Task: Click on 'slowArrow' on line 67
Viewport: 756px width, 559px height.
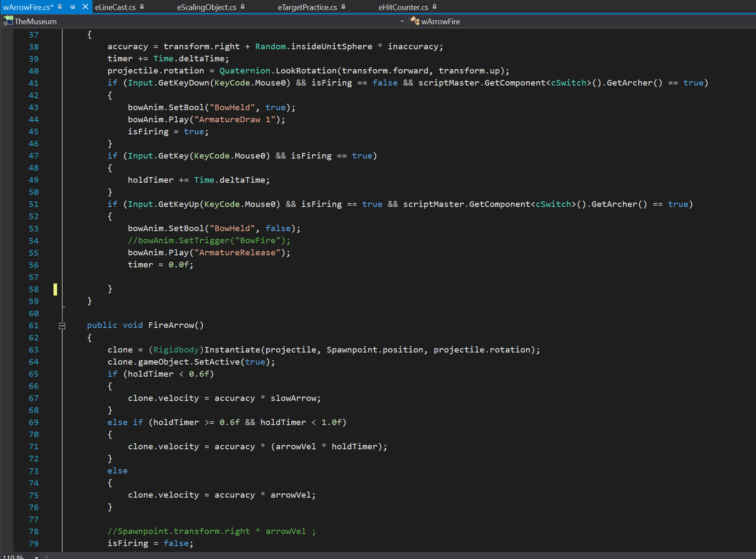Action: (x=293, y=398)
